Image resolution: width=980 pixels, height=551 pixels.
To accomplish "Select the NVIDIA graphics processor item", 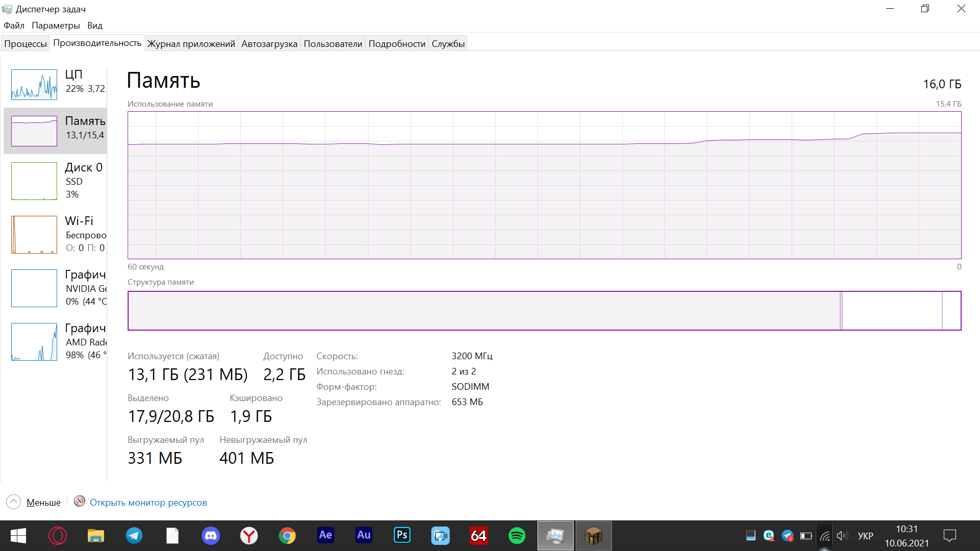I will tap(34, 288).
